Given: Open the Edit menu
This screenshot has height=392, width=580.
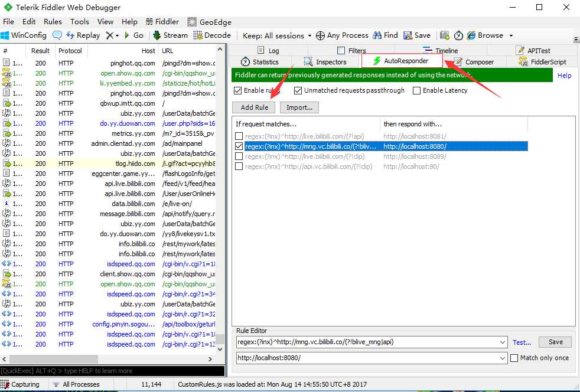Looking at the screenshot, I should (29, 22).
